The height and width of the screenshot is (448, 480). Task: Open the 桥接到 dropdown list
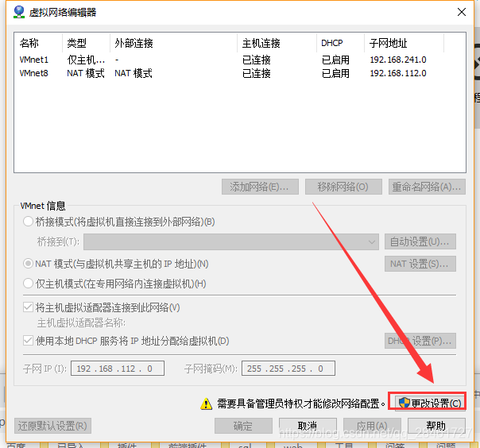231,241
